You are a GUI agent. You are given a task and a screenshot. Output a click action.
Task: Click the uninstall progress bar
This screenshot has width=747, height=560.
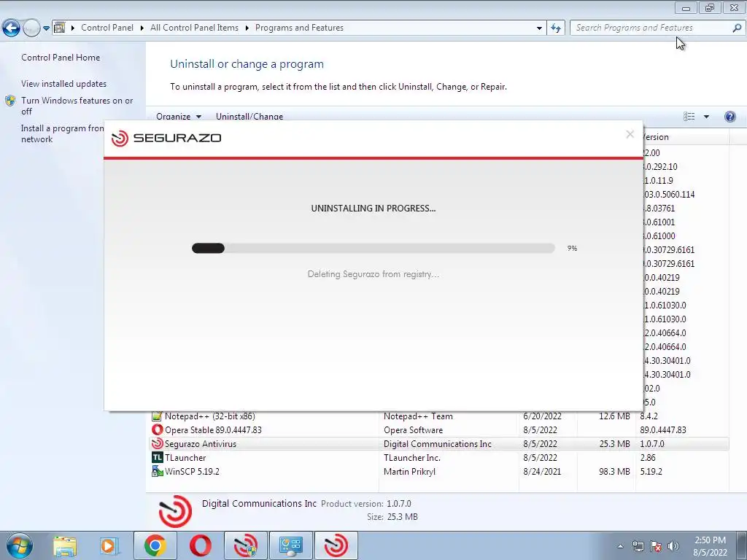[373, 248]
